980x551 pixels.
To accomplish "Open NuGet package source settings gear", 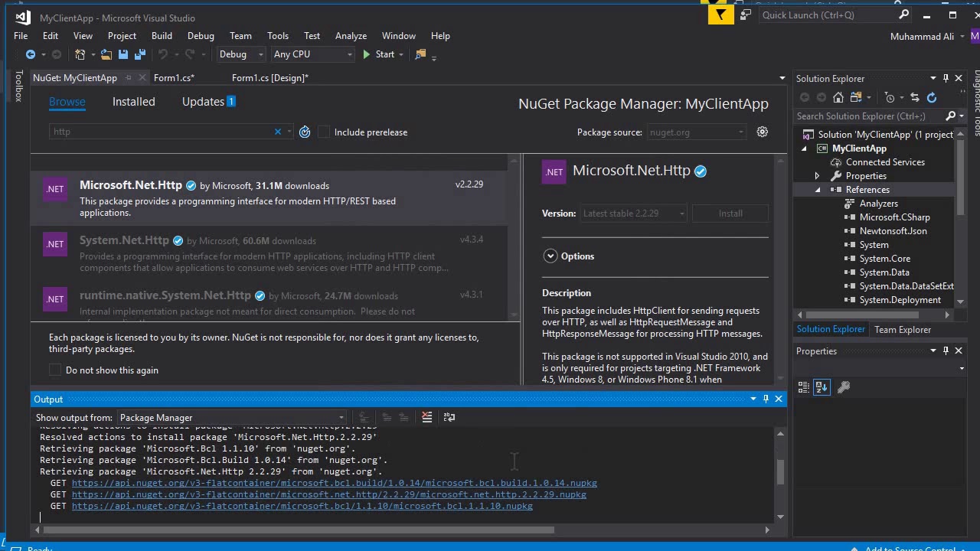I will click(x=762, y=132).
